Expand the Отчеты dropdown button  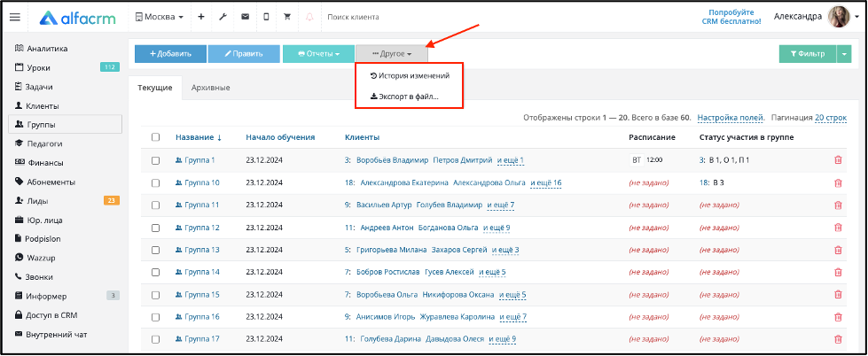pos(318,54)
